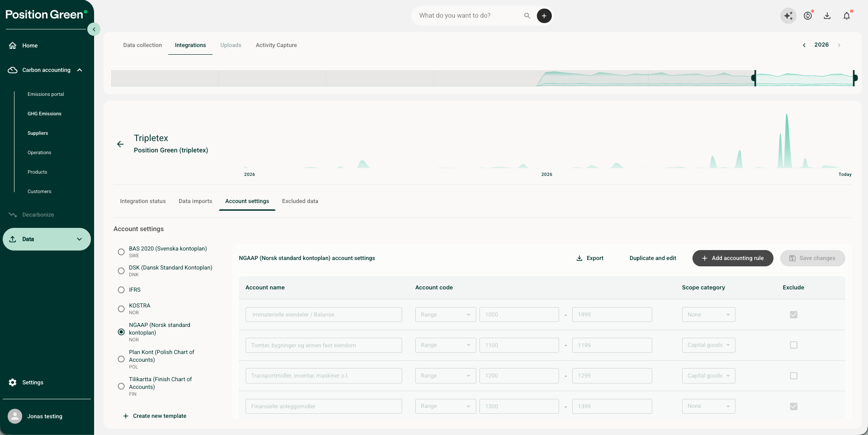The height and width of the screenshot is (435, 868).
Task: Switch to Data collection tab
Action: pos(142,45)
